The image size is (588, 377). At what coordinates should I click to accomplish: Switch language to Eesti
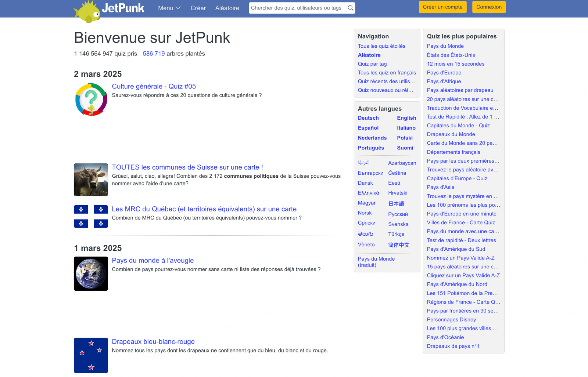pos(394,183)
